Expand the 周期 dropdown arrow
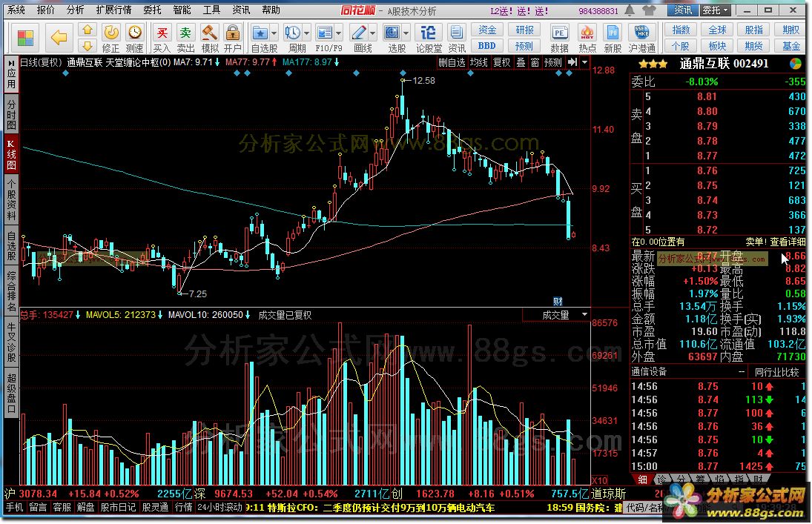 [x=306, y=33]
